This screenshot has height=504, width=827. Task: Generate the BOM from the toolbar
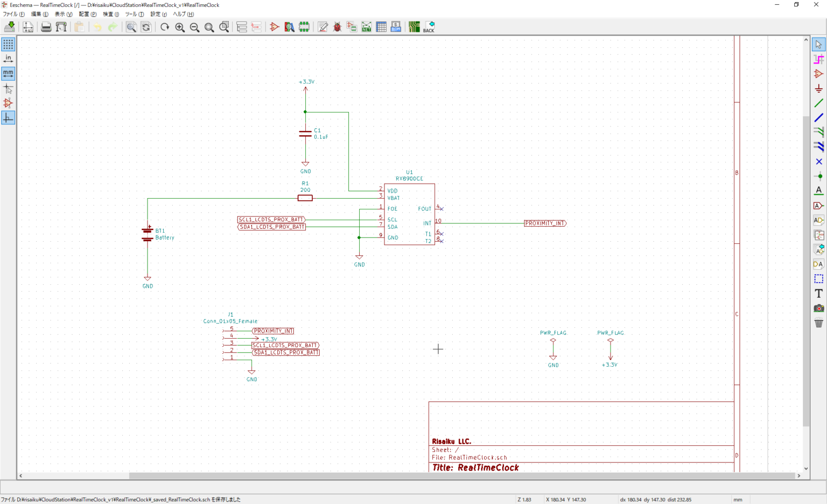pyautogui.click(x=396, y=27)
